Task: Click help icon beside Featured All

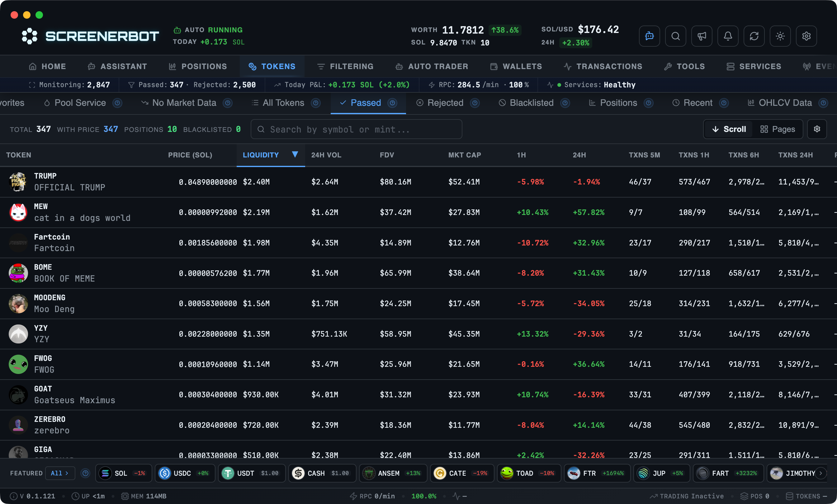Action: (x=85, y=473)
